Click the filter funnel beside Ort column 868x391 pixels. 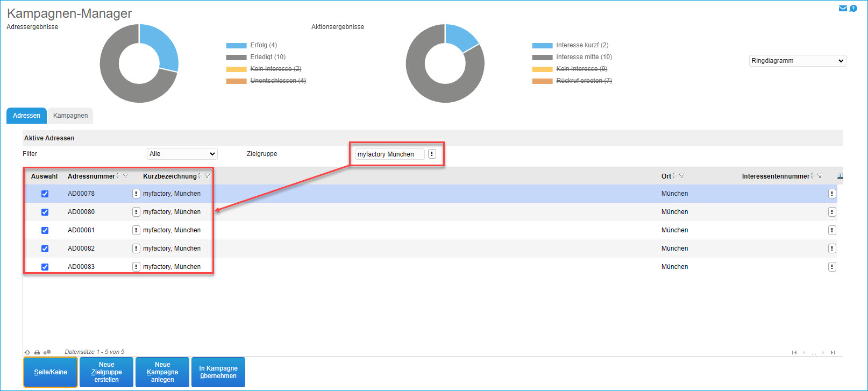click(682, 176)
